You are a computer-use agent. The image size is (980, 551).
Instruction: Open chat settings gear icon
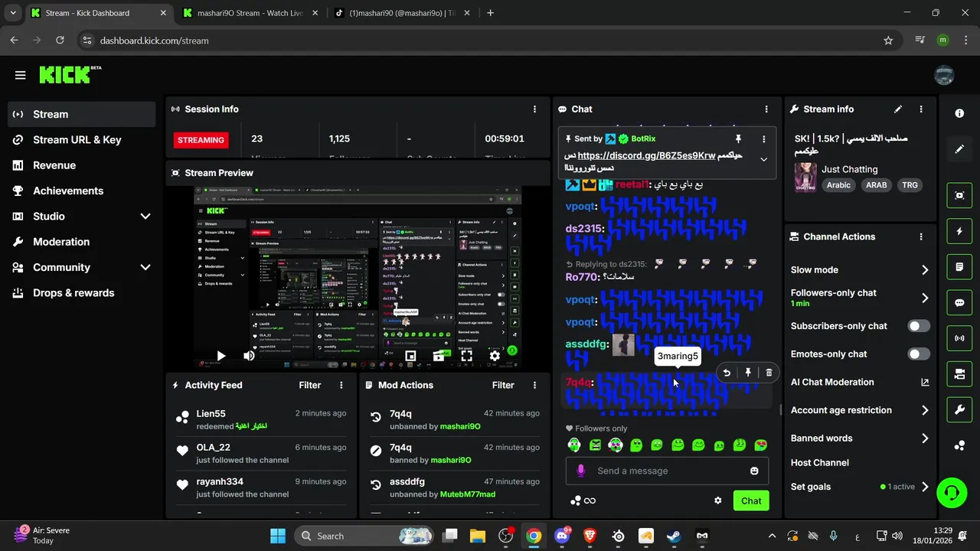[718, 500]
